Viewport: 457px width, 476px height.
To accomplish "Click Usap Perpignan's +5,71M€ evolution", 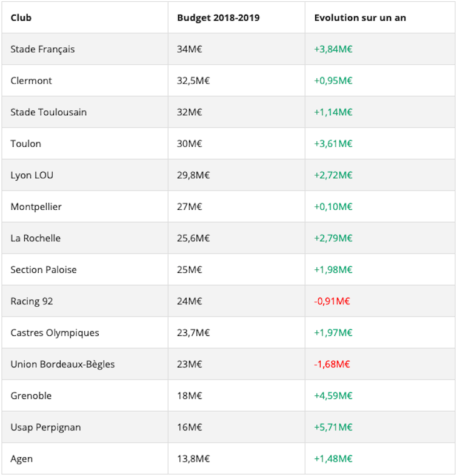I will pyautogui.click(x=333, y=427).
